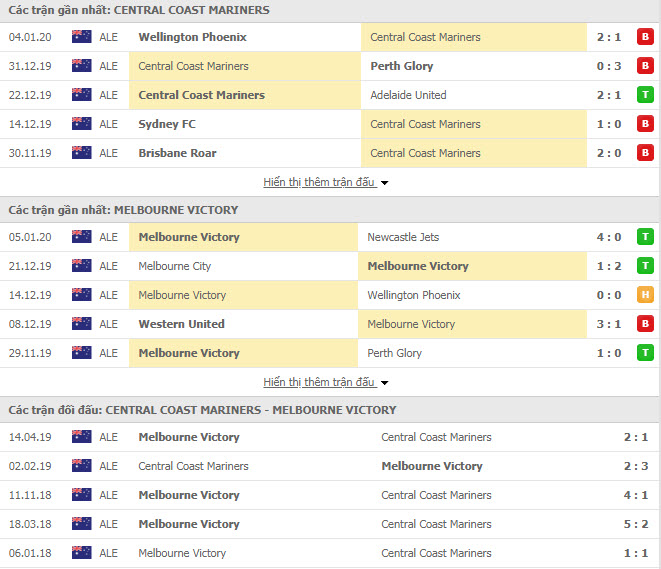Select Perth Glory in 29.11.19 match
This screenshot has width=661, height=569.
pos(394,353)
